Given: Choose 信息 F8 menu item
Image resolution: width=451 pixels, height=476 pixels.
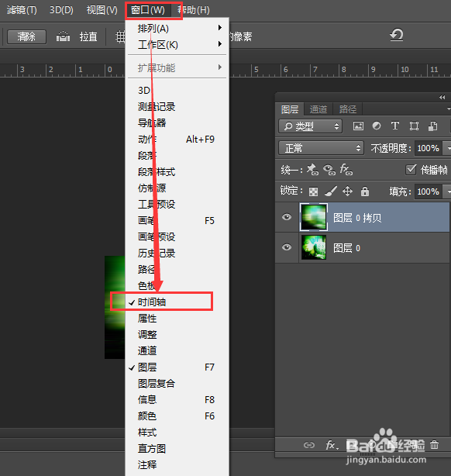Looking at the screenshot, I should tap(177, 400).
